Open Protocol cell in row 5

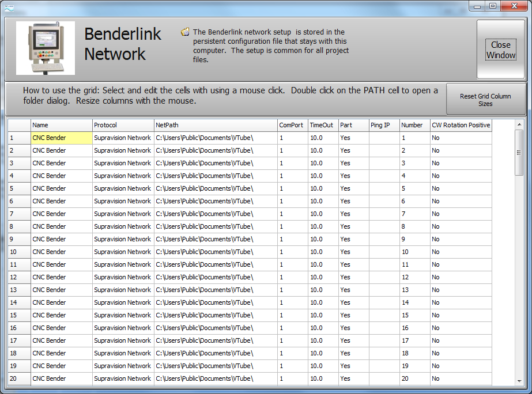coord(123,188)
